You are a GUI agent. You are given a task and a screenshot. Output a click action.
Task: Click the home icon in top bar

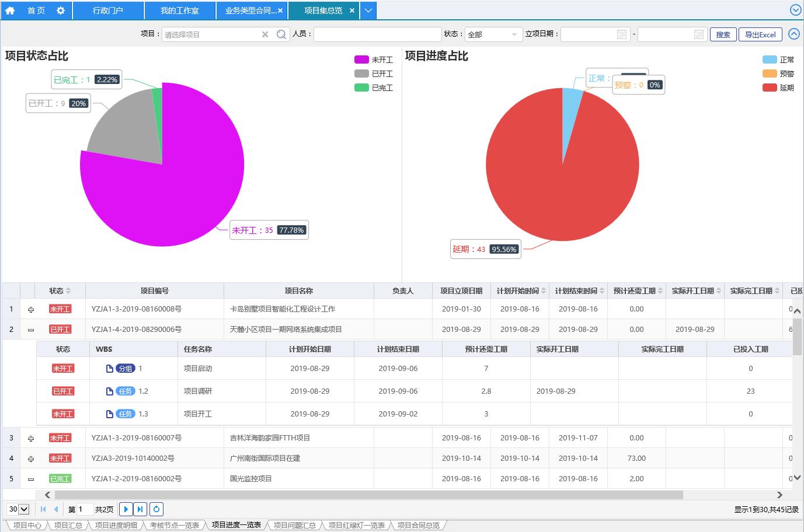coord(10,10)
